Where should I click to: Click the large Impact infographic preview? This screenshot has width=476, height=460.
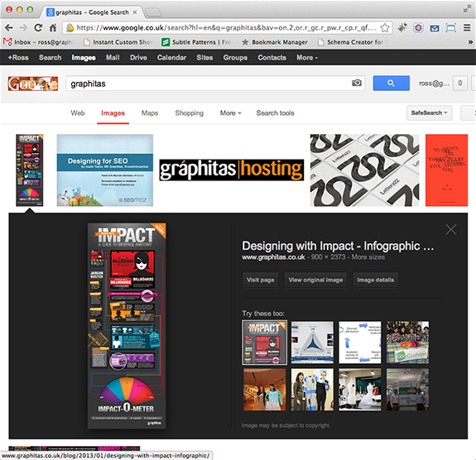pos(127,326)
